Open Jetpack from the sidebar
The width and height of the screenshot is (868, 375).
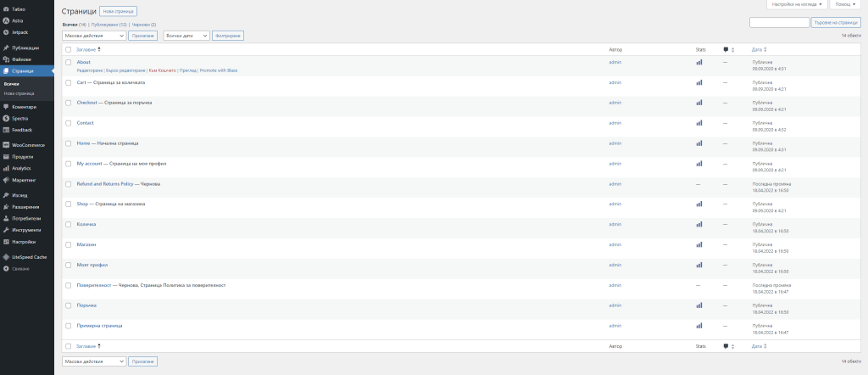tap(21, 31)
